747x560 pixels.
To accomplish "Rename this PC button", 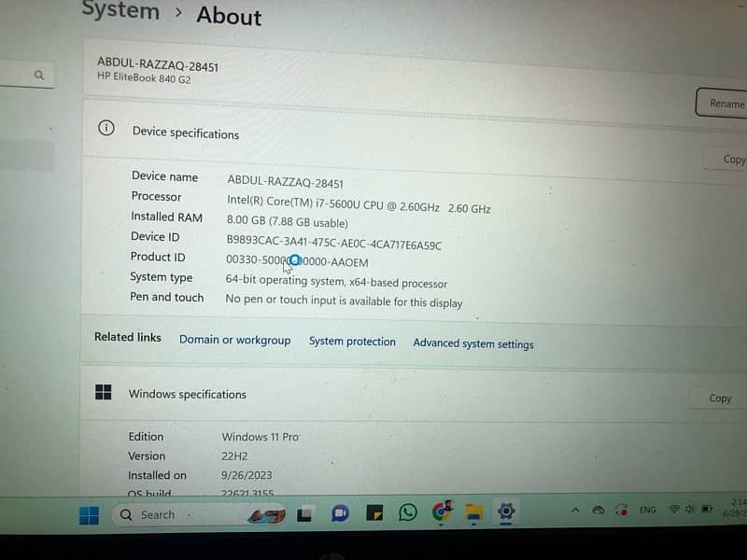I will pos(725,103).
